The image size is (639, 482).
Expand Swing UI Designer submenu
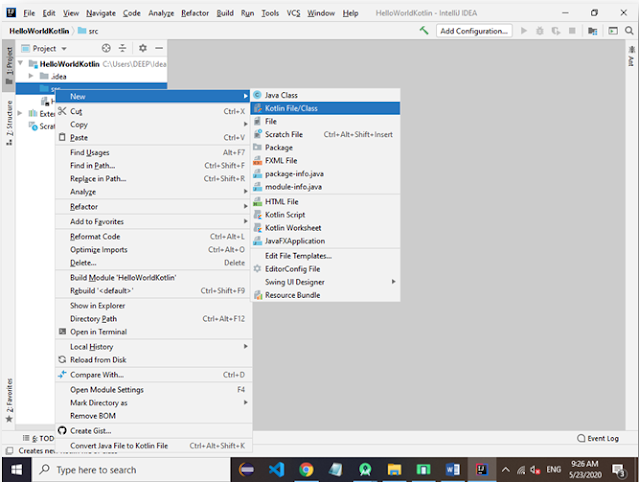pos(325,282)
